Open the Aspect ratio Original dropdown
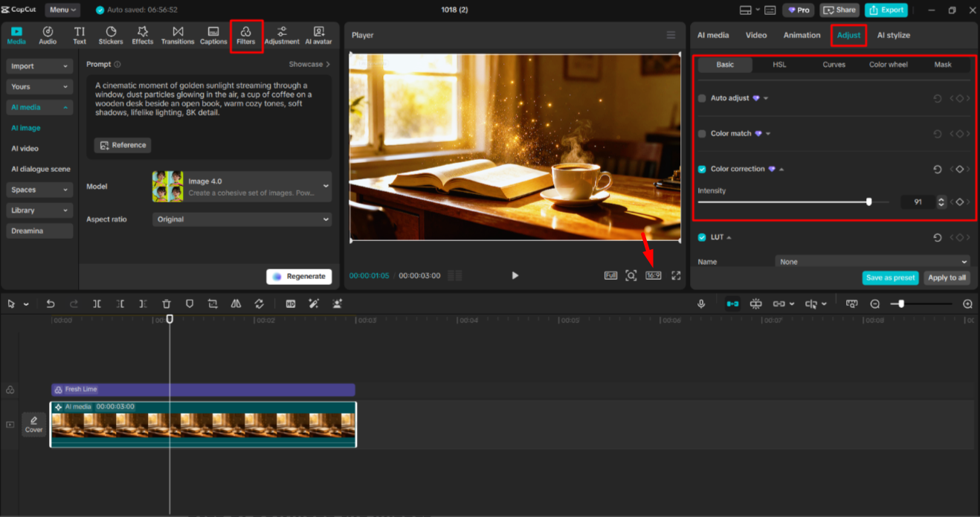 click(x=242, y=219)
